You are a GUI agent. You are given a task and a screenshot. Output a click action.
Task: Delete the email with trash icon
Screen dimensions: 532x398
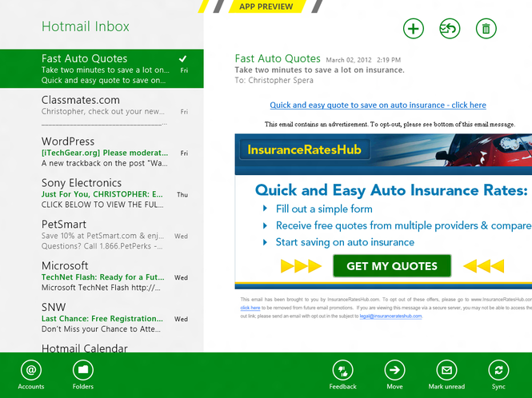tap(486, 29)
